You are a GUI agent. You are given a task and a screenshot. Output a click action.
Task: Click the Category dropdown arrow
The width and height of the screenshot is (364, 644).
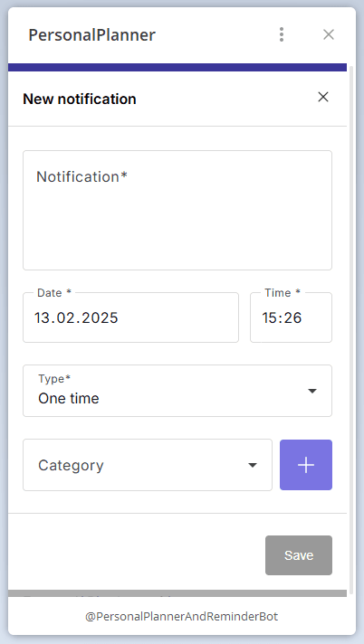pyautogui.click(x=253, y=465)
